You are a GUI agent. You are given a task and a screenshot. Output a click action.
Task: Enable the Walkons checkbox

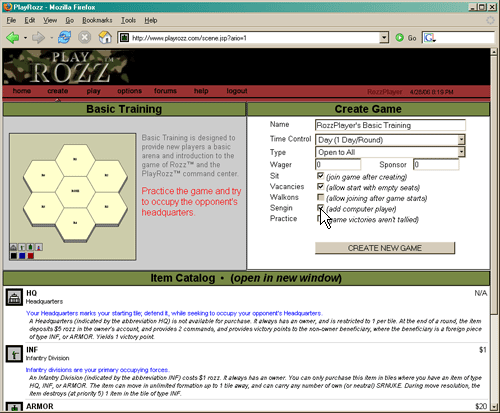(320, 197)
